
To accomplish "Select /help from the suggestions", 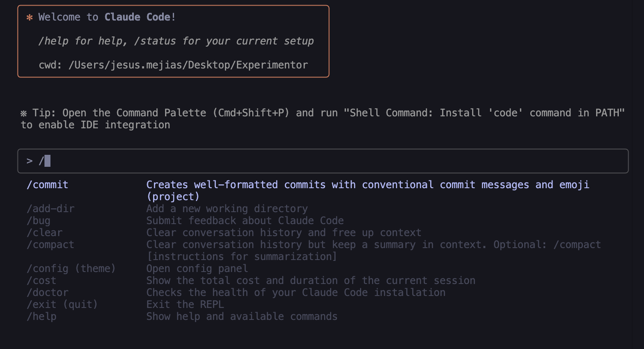I will click(x=41, y=316).
